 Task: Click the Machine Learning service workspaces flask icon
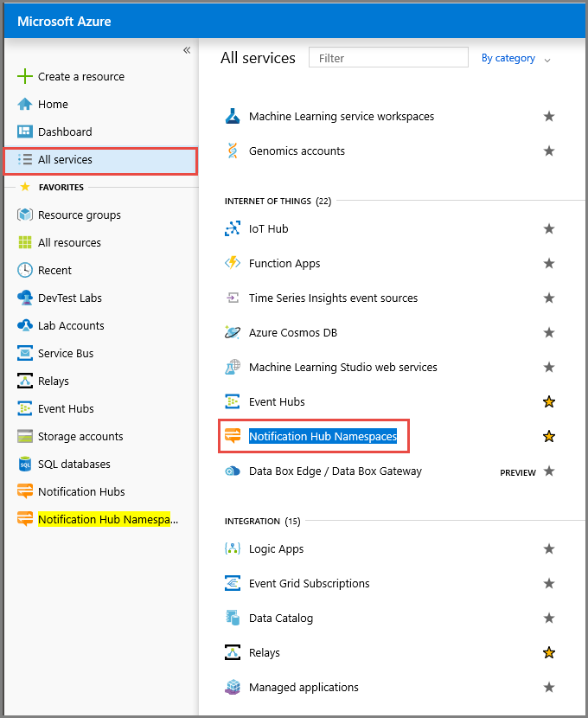pos(233,116)
